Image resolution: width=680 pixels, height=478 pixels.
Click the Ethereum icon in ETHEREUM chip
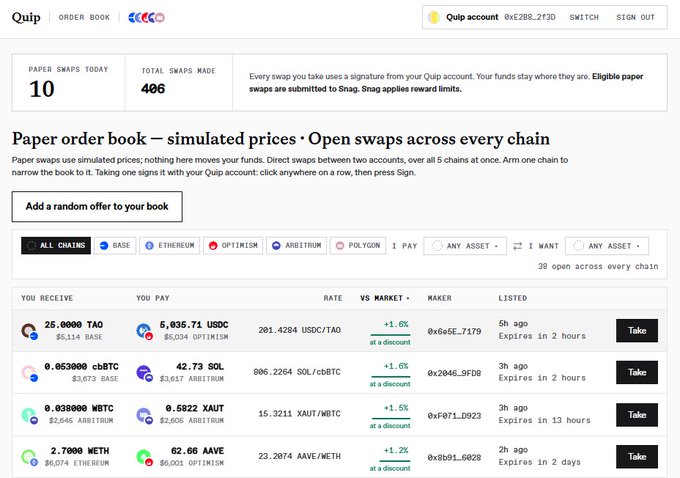pyautogui.click(x=149, y=246)
